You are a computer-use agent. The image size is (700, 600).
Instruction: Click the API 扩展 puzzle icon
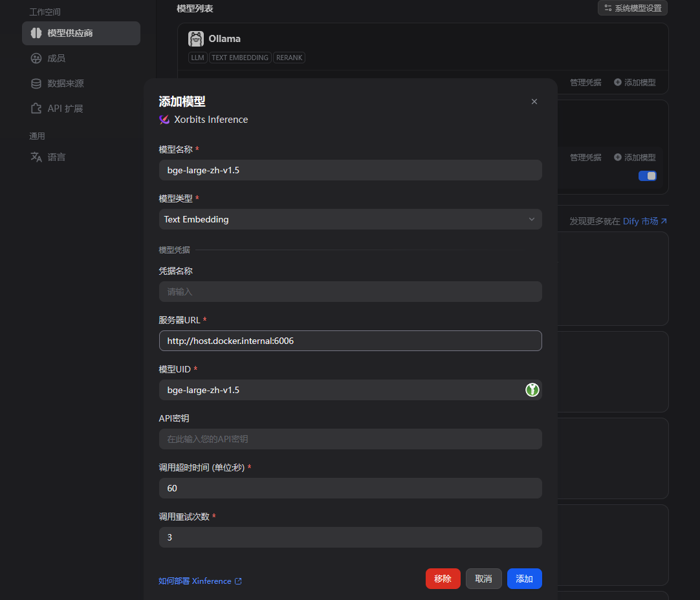click(x=36, y=109)
